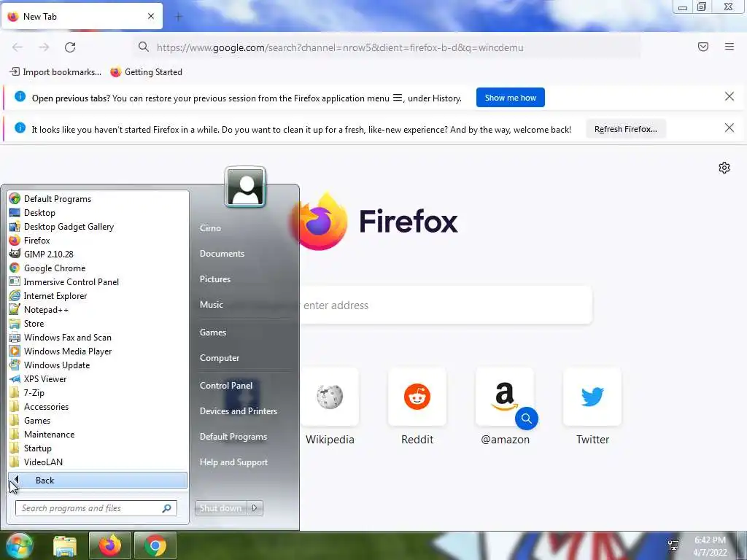This screenshot has height=560, width=747.
Task: Expand the Maintenance folder
Action: tap(98, 433)
